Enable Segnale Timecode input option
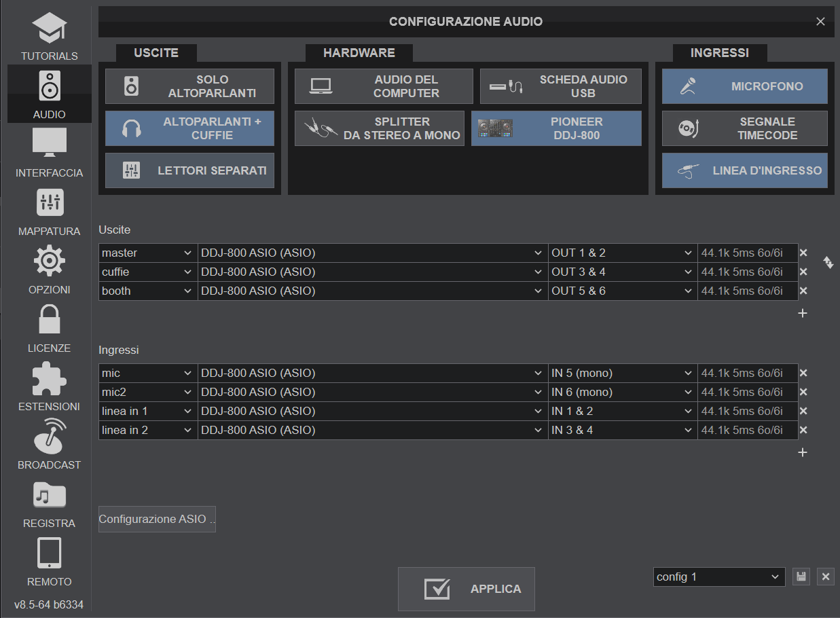The width and height of the screenshot is (840, 618). click(x=745, y=128)
